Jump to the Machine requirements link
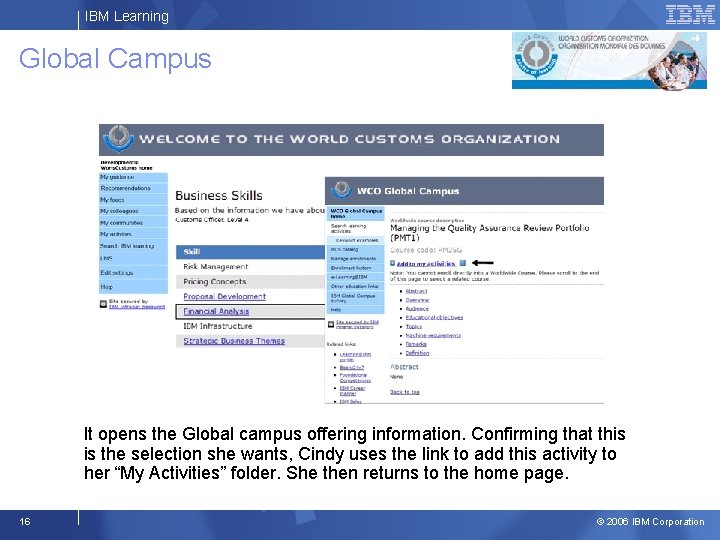Viewport: 720px width, 540px height. pos(433,335)
